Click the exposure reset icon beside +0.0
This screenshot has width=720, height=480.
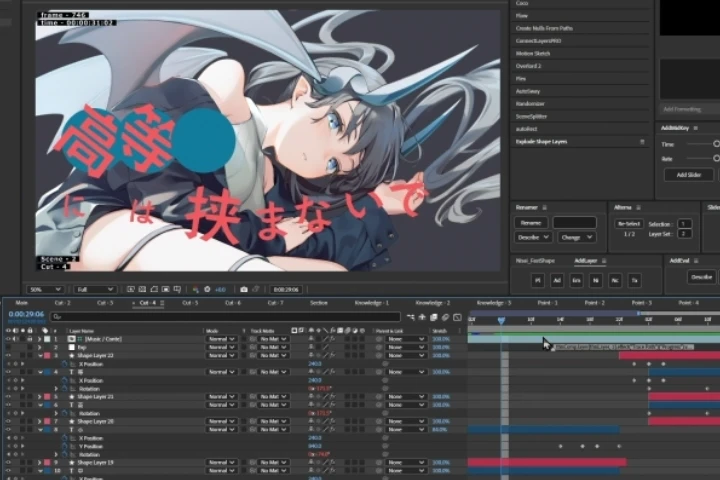coord(207,289)
